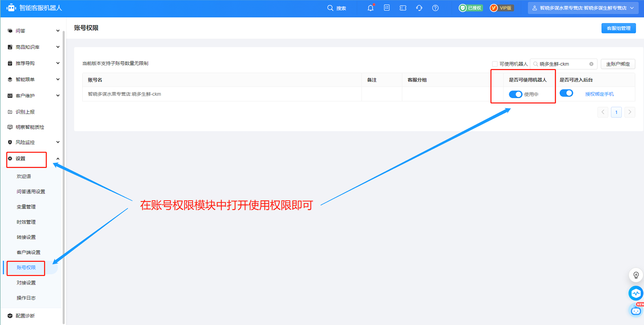Image resolution: width=644 pixels, height=325 pixels.
Task: Click the 推荐导购 bag icon
Action: click(x=10, y=63)
